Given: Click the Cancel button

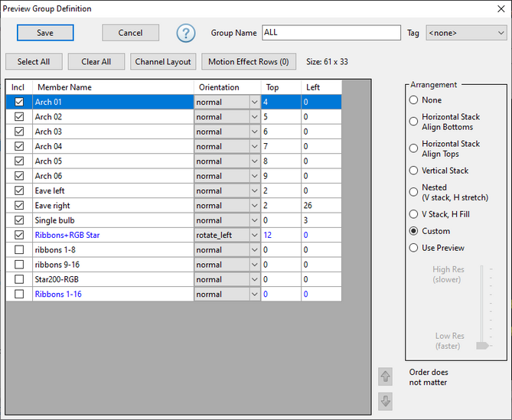Looking at the screenshot, I should (x=130, y=33).
